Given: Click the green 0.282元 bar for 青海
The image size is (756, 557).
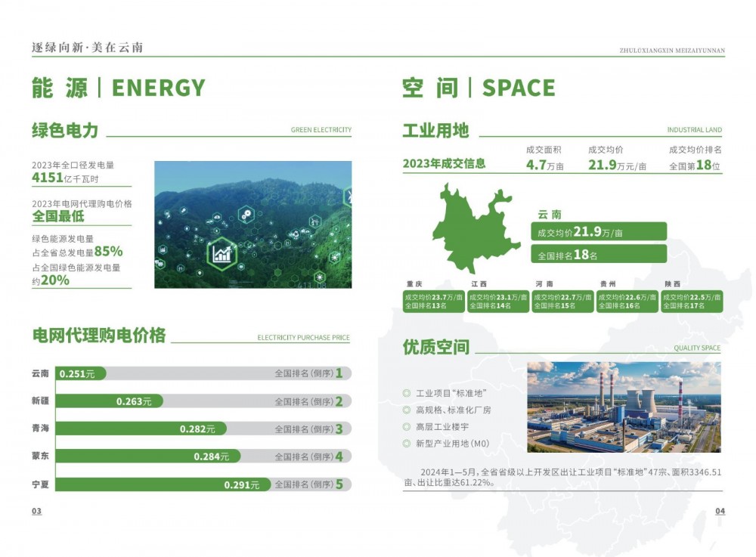Looking at the screenshot, I should pyautogui.click(x=141, y=429).
